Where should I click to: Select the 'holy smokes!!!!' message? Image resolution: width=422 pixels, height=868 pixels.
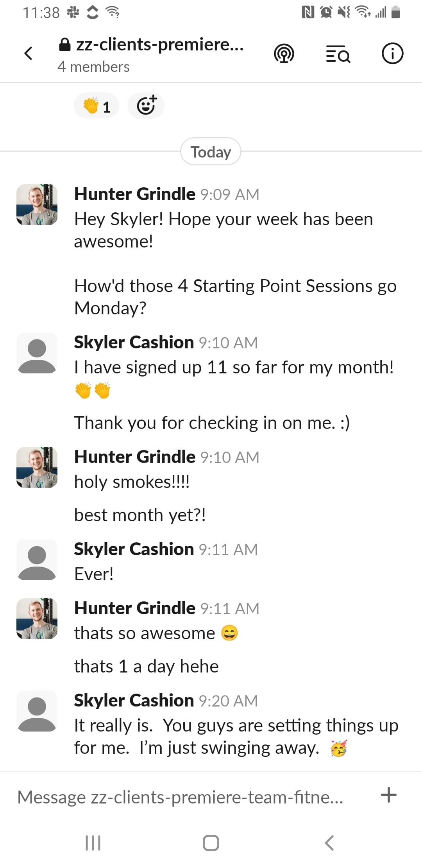tap(132, 482)
